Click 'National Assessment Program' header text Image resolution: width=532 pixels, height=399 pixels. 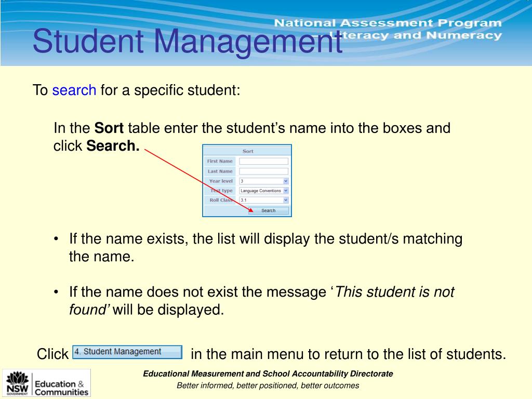tap(388, 23)
